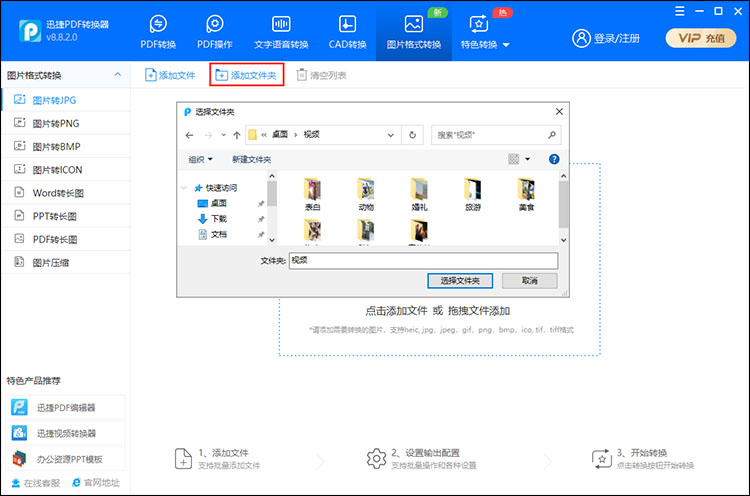This screenshot has width=750, height=496.
Task: Select the 动物 folder
Action: point(366,195)
